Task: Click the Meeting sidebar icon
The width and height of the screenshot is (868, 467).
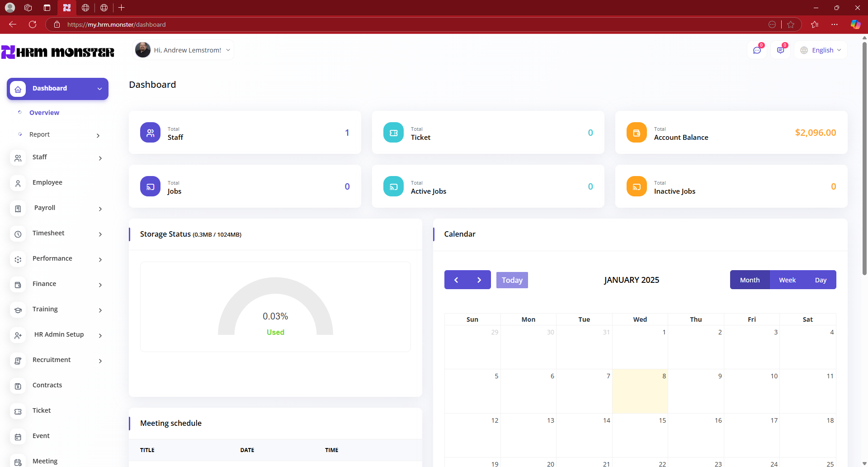Action: click(x=18, y=462)
